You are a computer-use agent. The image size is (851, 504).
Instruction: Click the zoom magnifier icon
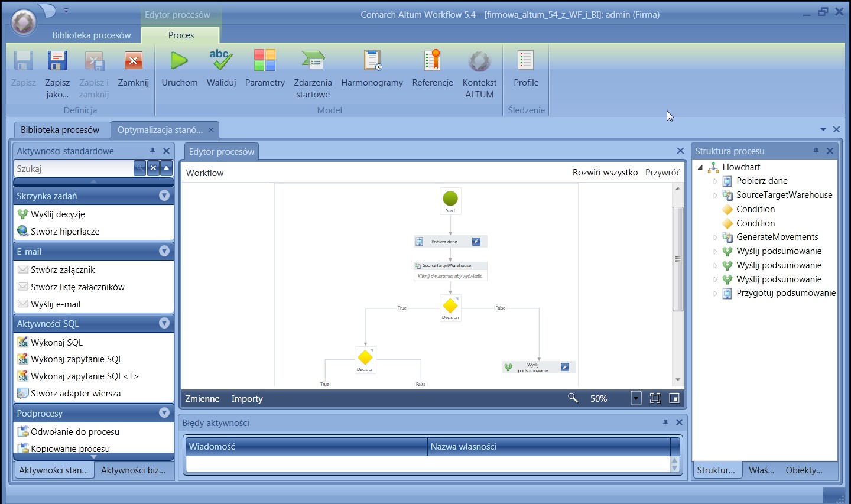(573, 398)
